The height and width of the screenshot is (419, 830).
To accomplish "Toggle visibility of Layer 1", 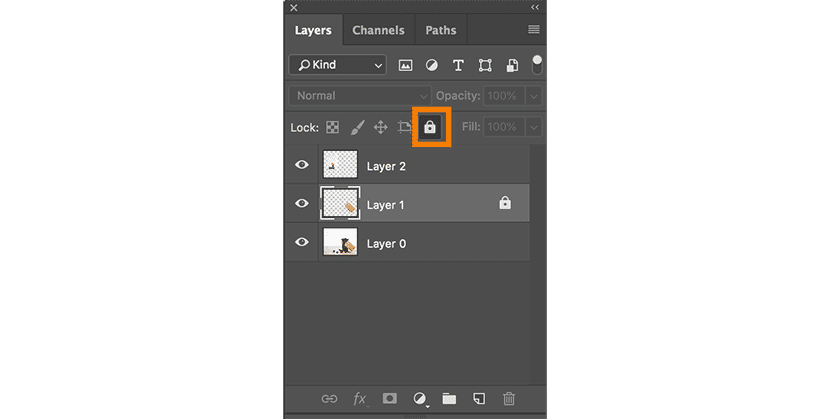I will click(301, 204).
